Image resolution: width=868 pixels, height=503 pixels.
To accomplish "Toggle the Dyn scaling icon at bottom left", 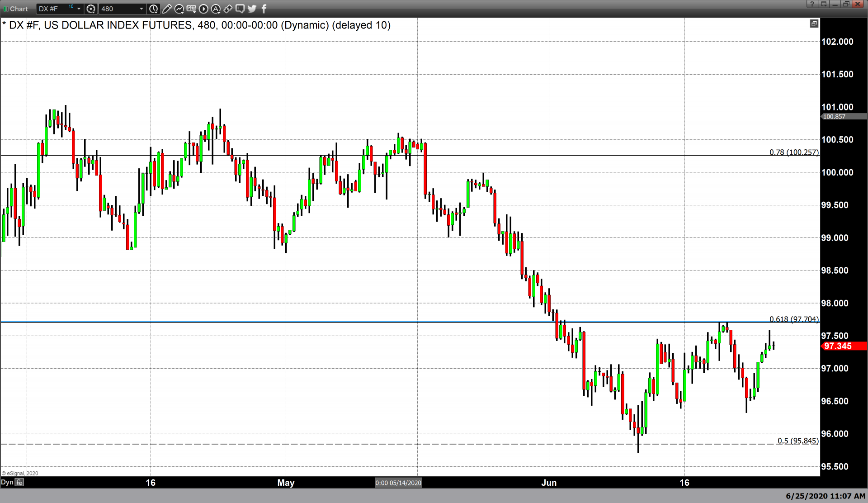I will 19,482.
